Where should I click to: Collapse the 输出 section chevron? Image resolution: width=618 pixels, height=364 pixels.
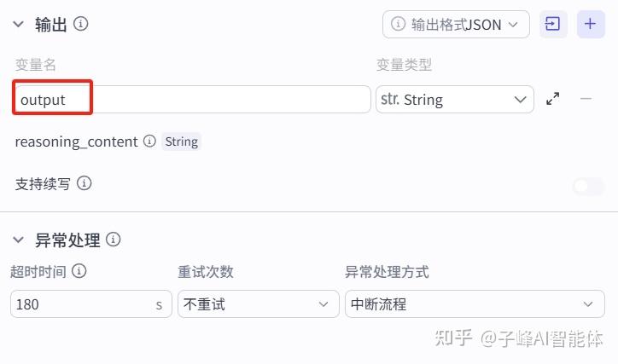click(x=19, y=25)
